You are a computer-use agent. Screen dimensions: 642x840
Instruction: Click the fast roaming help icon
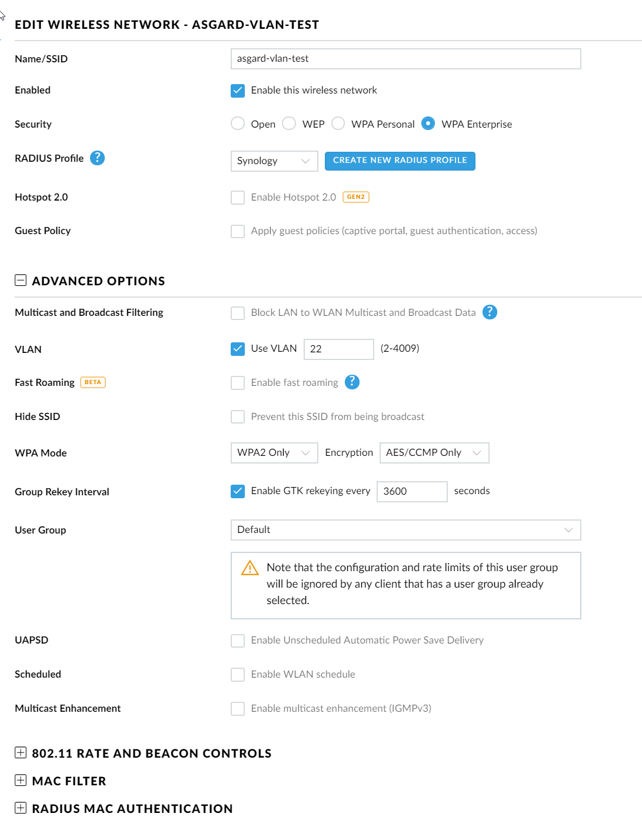[x=352, y=382]
